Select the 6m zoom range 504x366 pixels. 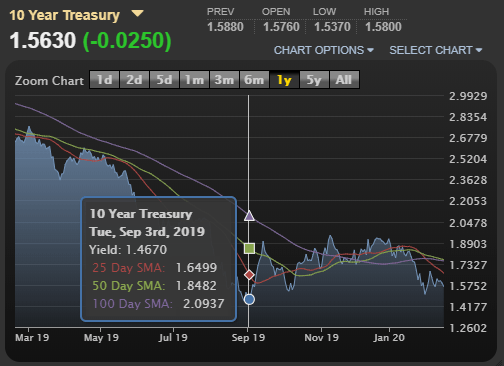pos(254,80)
